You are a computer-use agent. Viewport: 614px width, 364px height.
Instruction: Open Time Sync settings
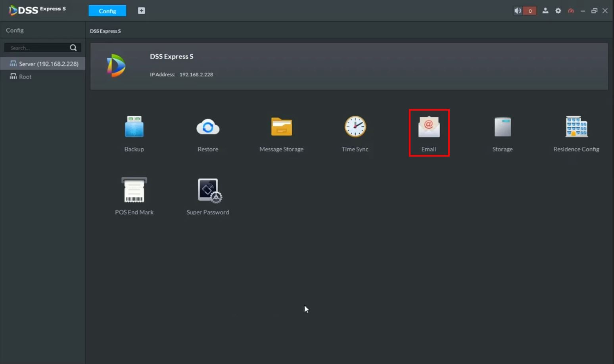click(x=355, y=133)
